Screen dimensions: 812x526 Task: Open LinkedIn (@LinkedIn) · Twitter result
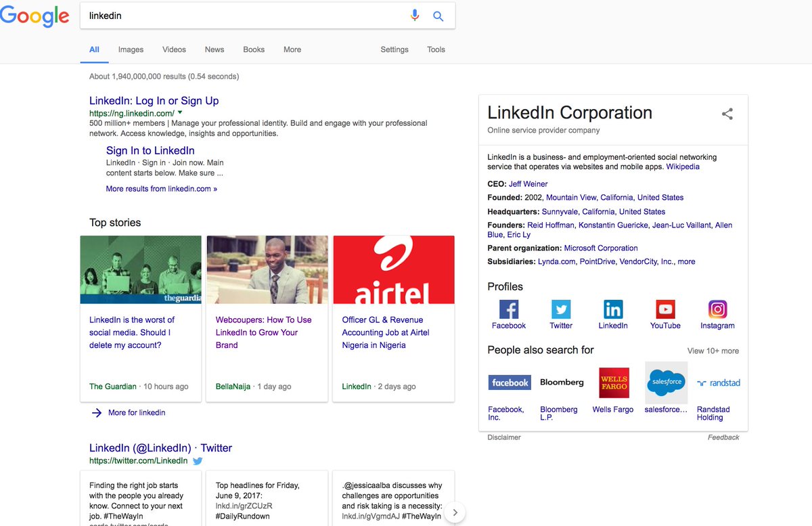click(x=160, y=448)
